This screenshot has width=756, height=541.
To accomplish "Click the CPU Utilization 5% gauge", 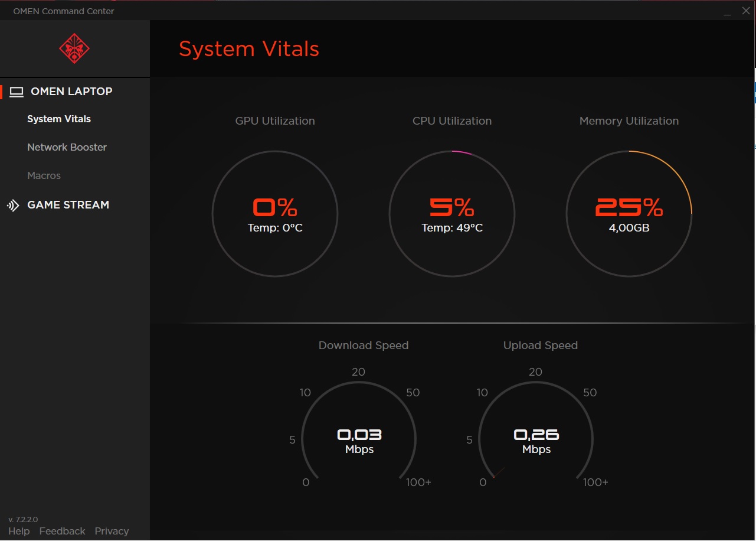I will [452, 214].
